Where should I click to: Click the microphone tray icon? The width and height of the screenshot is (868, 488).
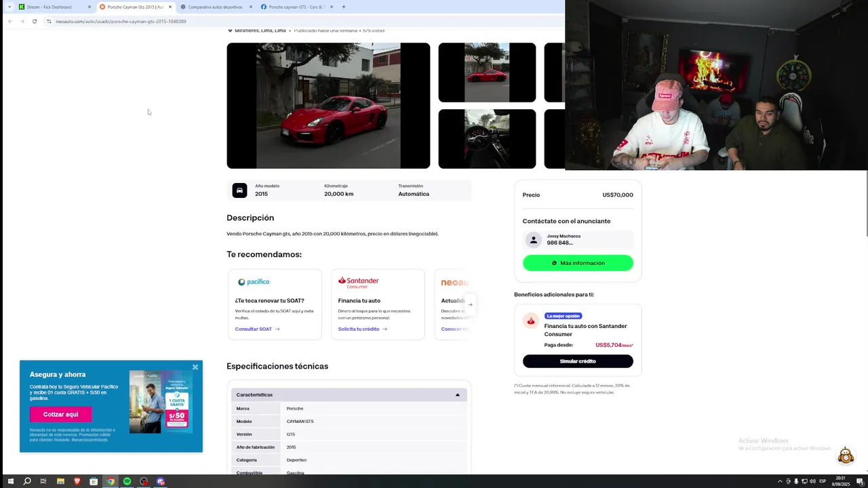pos(796,481)
